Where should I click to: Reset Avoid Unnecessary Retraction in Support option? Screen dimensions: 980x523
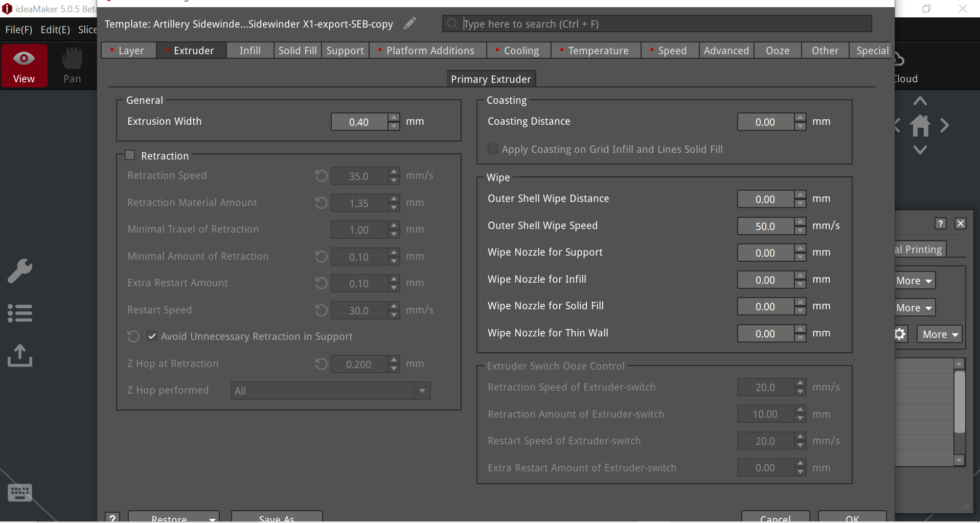(133, 336)
